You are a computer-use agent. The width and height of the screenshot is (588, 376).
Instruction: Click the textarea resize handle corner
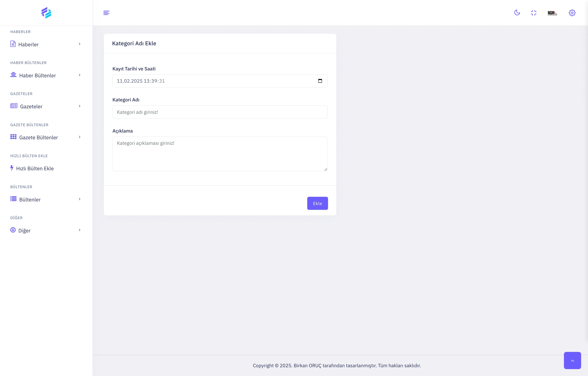click(326, 169)
